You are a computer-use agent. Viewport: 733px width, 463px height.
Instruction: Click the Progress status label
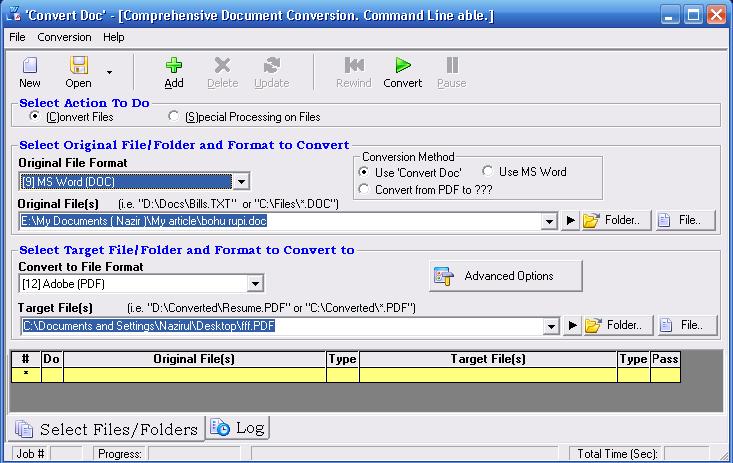pos(120,454)
